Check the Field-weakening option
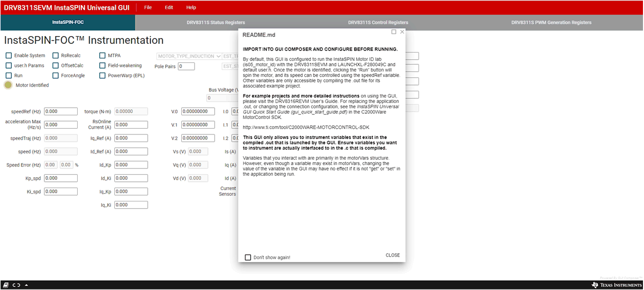Viewport: 644px width, 290px height. pos(102,66)
